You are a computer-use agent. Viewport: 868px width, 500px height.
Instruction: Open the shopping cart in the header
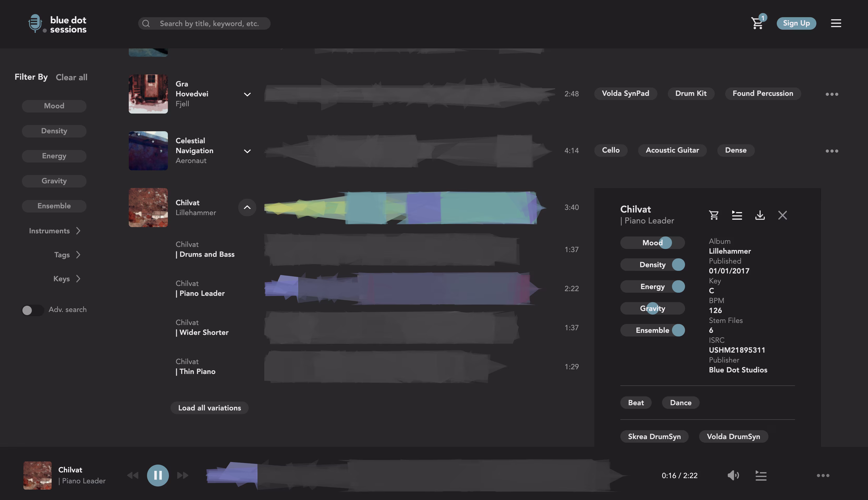pyautogui.click(x=757, y=23)
